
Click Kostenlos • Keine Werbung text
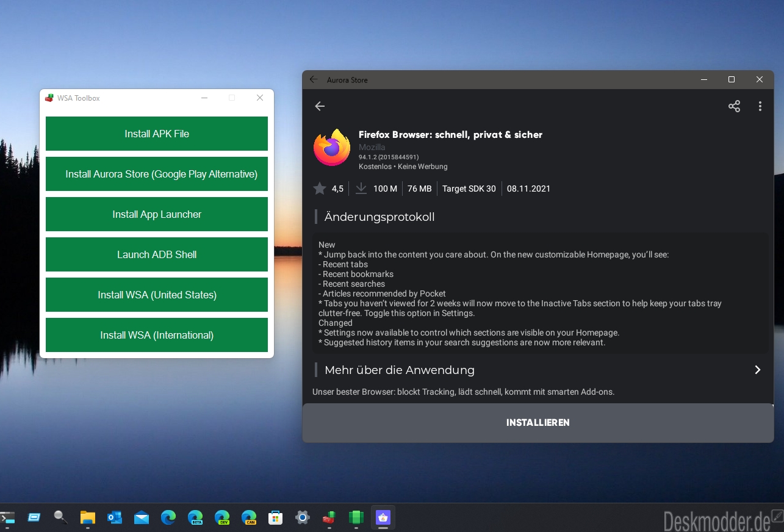click(403, 167)
